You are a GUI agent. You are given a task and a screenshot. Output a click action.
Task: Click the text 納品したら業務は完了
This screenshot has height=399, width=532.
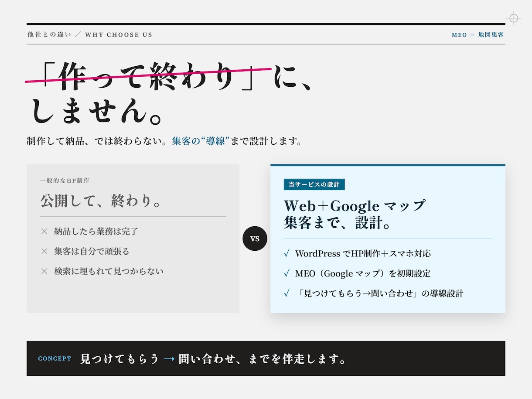click(96, 231)
